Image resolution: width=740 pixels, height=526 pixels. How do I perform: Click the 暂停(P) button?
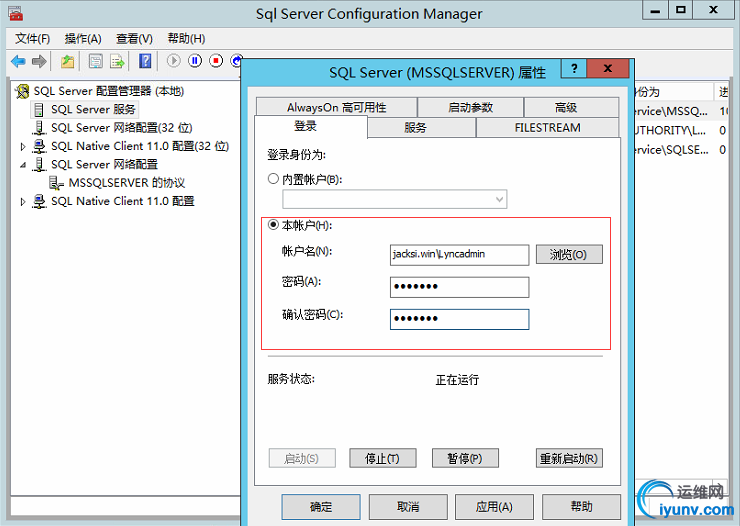(465, 458)
